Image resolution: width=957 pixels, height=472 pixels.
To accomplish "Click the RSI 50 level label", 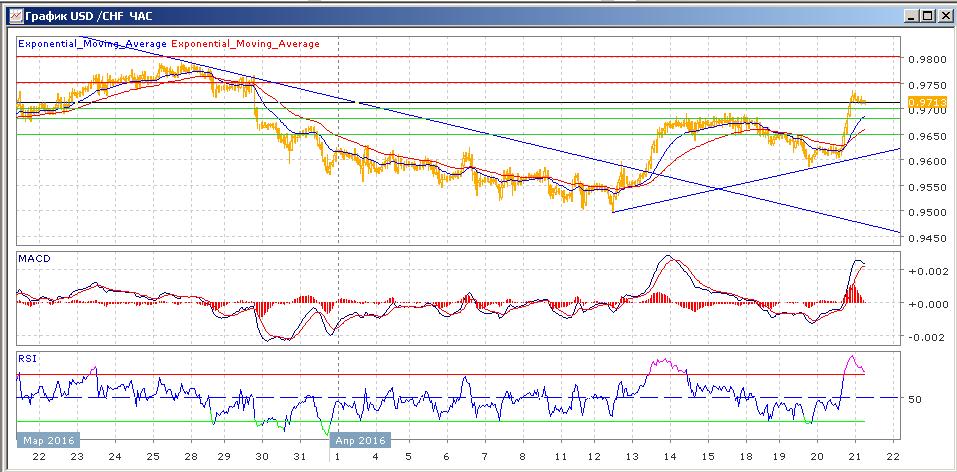I will (x=914, y=399).
